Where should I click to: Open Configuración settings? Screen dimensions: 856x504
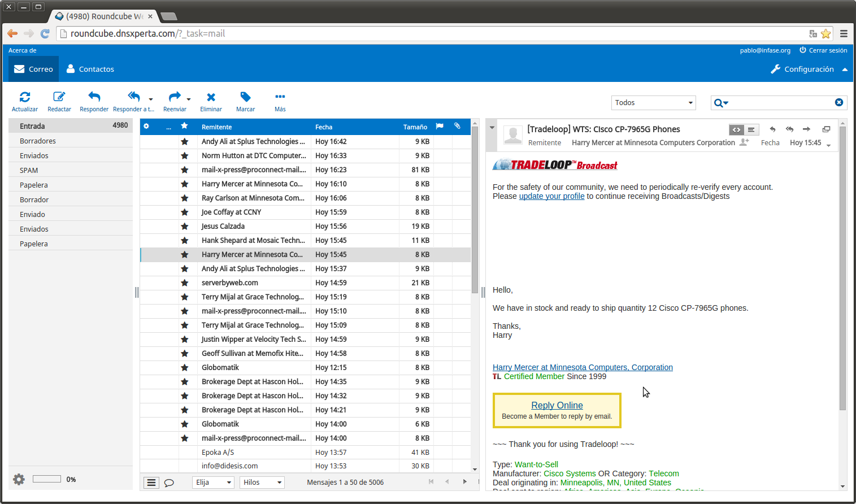tap(802, 69)
